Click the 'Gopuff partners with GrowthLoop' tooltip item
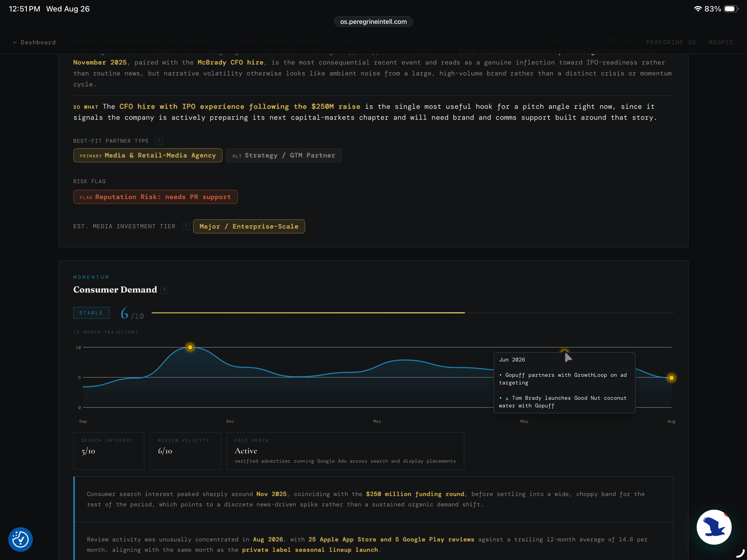747x560 pixels. (563, 379)
